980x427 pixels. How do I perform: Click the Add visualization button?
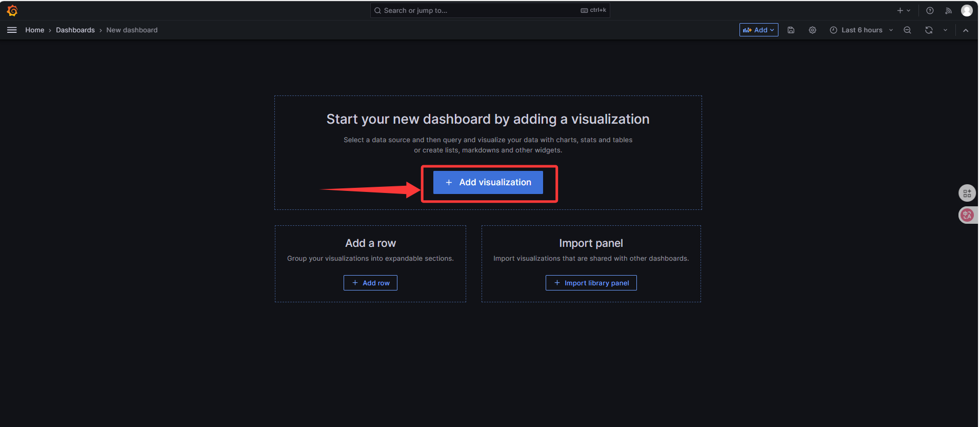pyautogui.click(x=488, y=183)
